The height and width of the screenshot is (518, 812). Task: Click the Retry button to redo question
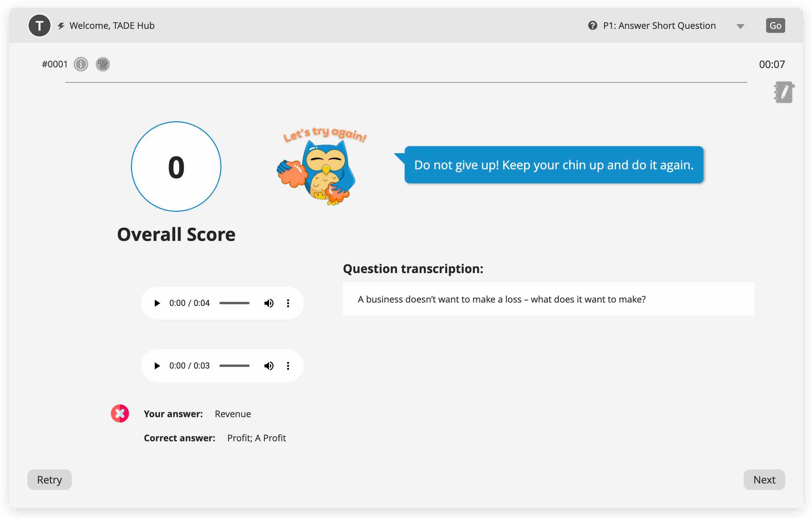point(50,479)
